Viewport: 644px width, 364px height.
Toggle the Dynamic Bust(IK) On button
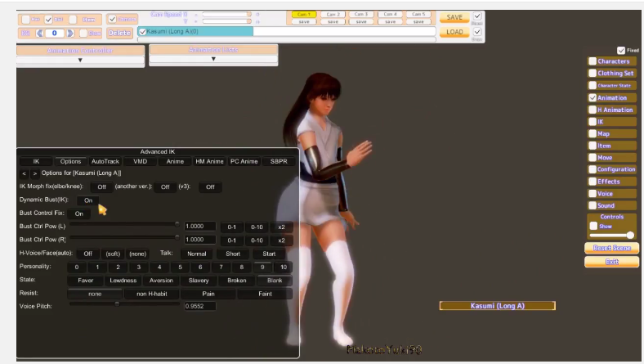click(87, 200)
